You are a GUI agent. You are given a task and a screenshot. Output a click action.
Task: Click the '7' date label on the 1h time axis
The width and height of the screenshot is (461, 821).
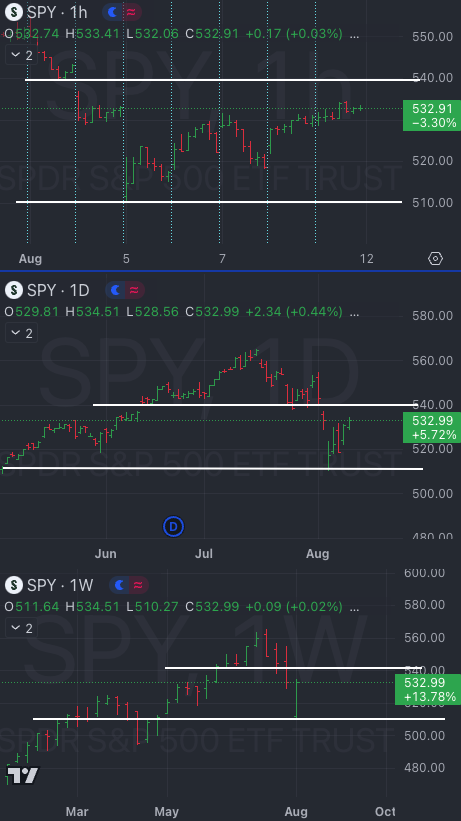(x=222, y=258)
